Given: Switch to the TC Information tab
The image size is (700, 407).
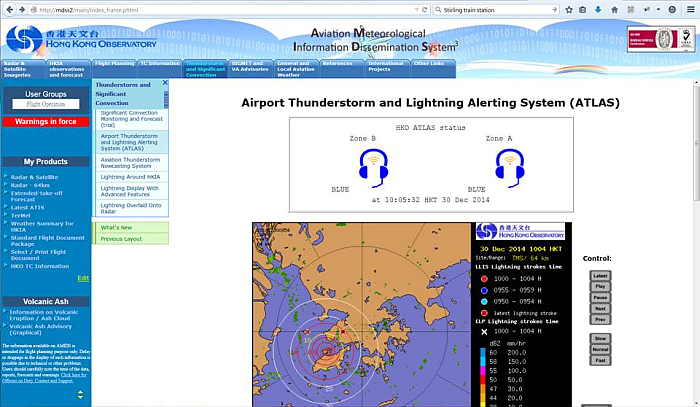Looking at the screenshot, I should coord(160,69).
